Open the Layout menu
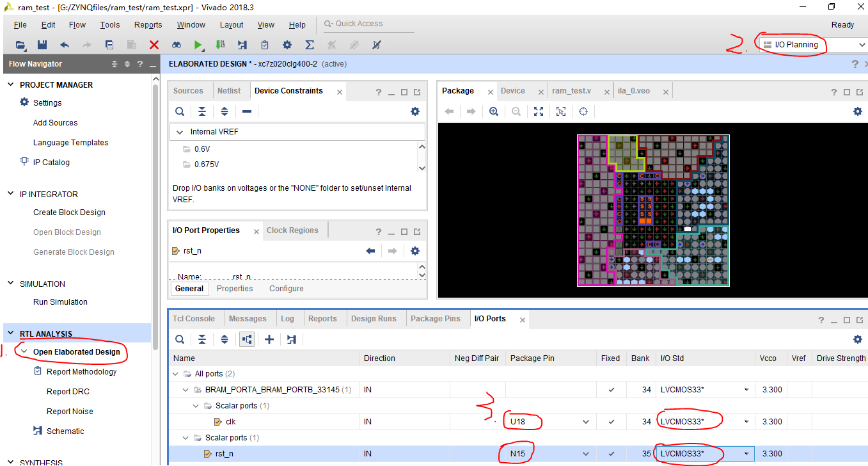 pyautogui.click(x=232, y=25)
